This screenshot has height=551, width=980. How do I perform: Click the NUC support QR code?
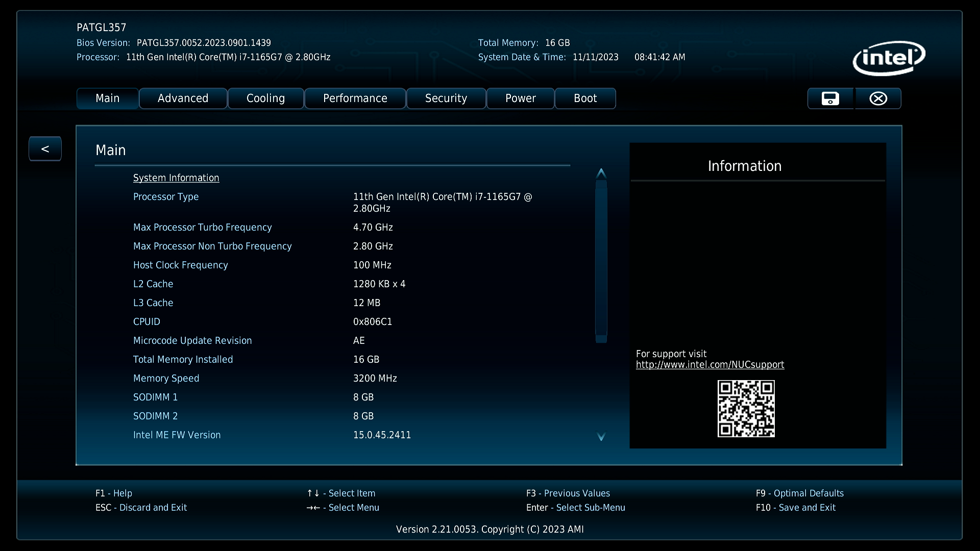tap(746, 409)
